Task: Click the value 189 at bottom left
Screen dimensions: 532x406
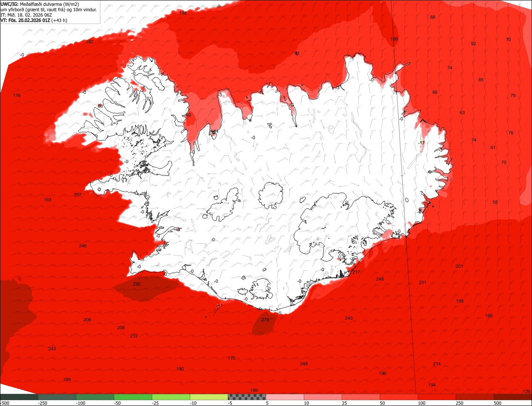Action: click(x=67, y=379)
